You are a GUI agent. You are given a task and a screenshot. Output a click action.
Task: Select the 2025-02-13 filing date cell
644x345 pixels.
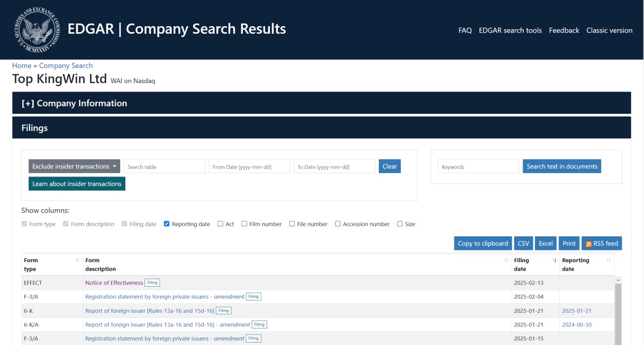[x=535, y=283]
